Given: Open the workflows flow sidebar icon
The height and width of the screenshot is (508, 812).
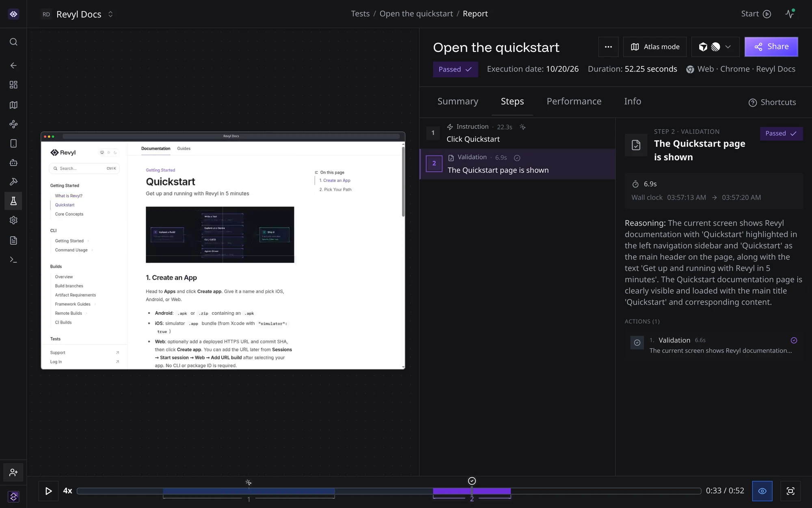Looking at the screenshot, I should click(x=13, y=124).
